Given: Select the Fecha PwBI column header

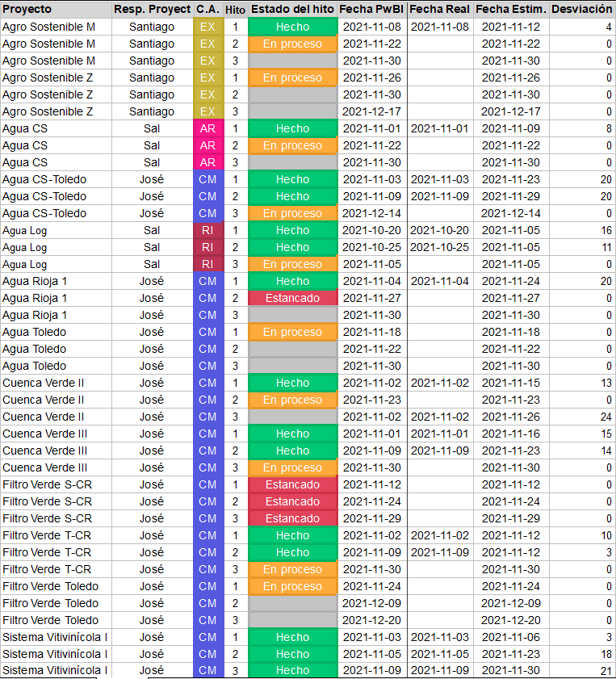Looking at the screenshot, I should tap(371, 9).
